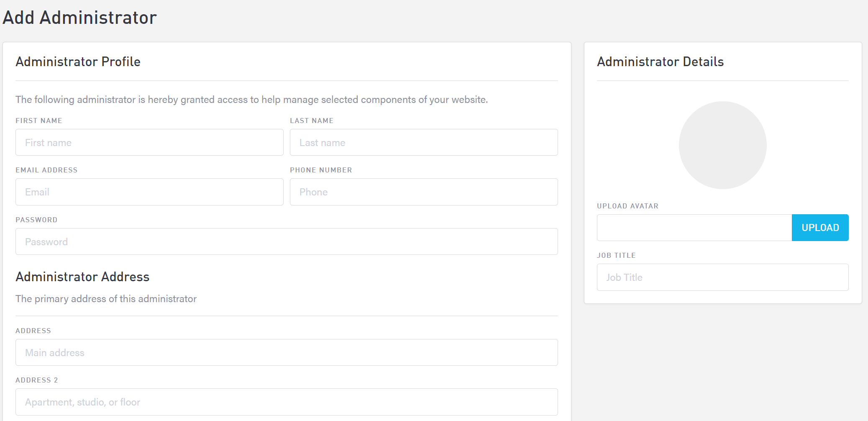
Task: Select the Email address input
Action: coord(149,192)
